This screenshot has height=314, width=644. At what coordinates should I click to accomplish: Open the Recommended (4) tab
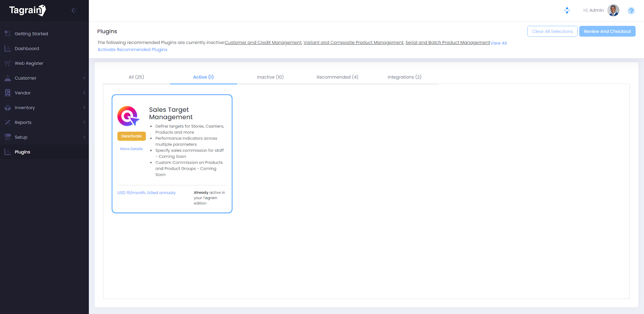337,77
